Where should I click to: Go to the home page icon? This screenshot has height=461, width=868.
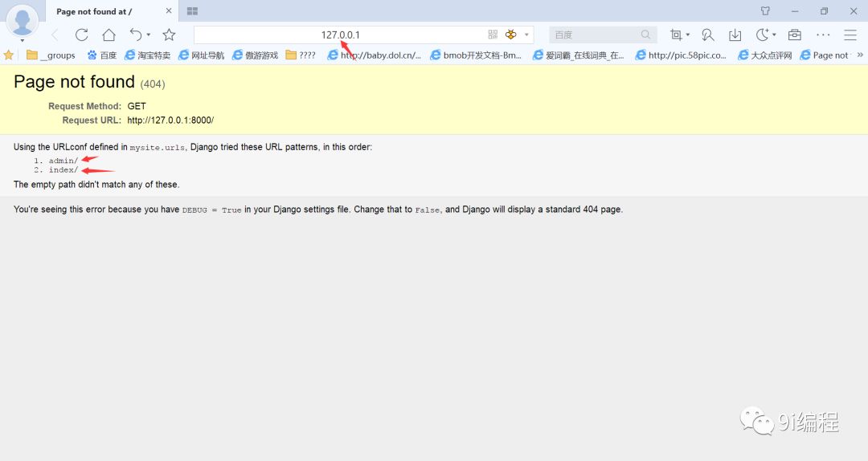pyautogui.click(x=109, y=35)
